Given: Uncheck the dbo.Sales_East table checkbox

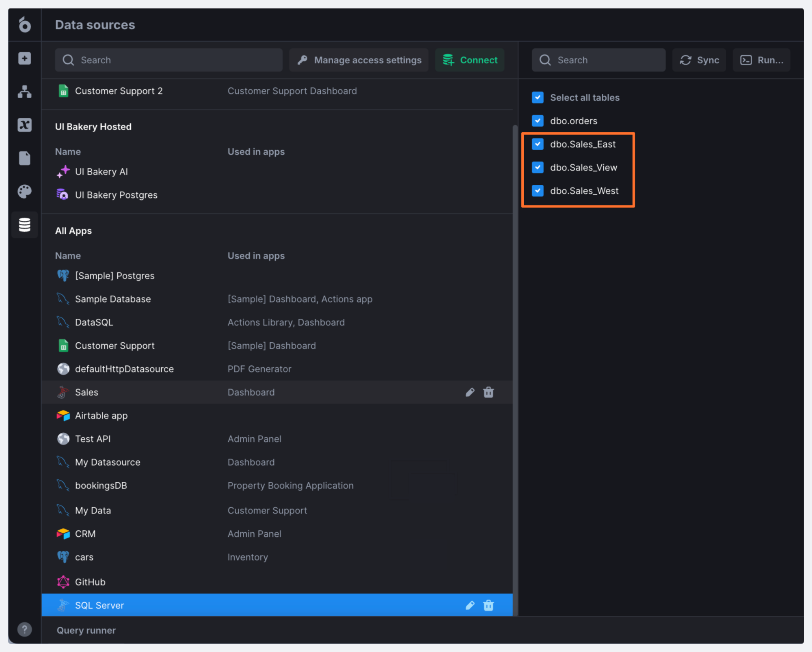Looking at the screenshot, I should click(x=538, y=144).
